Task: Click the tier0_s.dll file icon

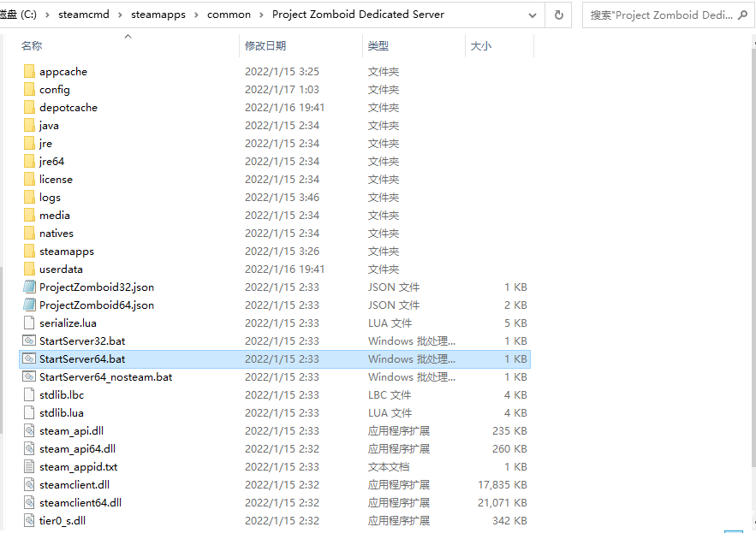Action: pyautogui.click(x=29, y=520)
